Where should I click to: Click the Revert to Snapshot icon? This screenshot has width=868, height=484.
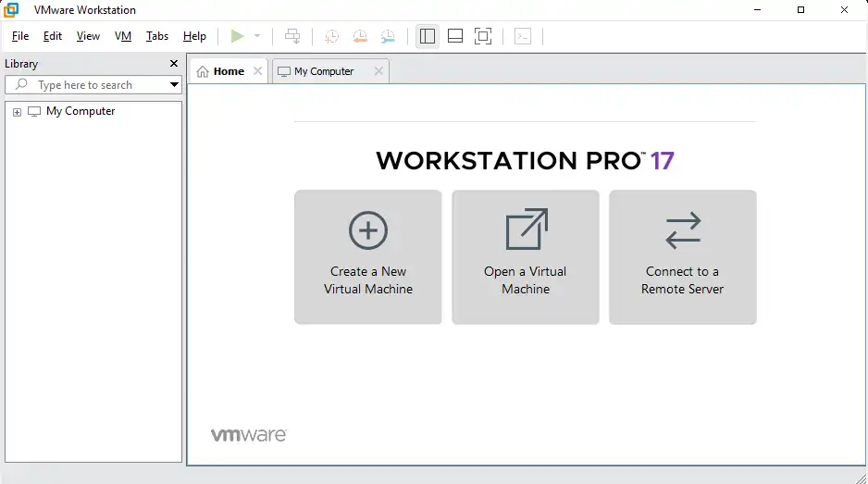click(x=359, y=36)
